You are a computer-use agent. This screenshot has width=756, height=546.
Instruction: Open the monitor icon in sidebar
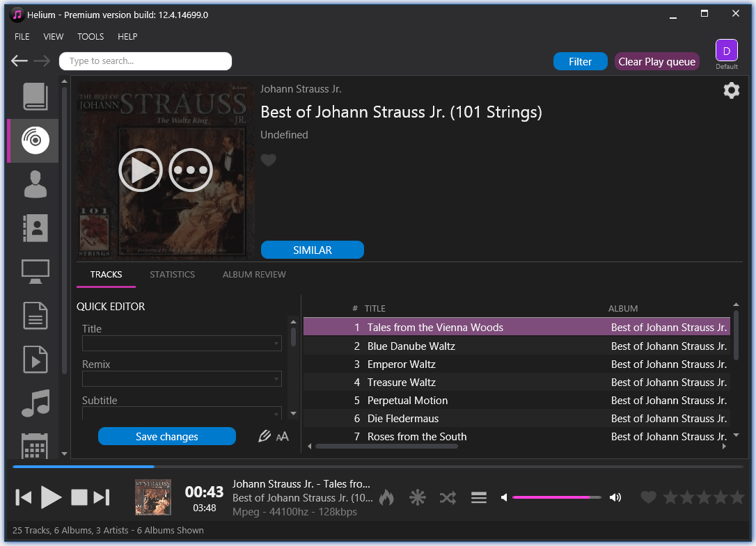(36, 272)
